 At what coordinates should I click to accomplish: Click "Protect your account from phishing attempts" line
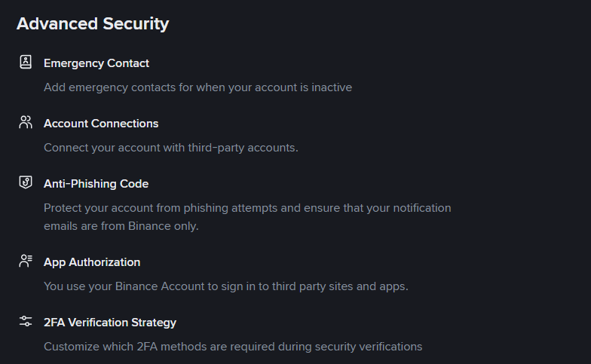click(x=247, y=208)
